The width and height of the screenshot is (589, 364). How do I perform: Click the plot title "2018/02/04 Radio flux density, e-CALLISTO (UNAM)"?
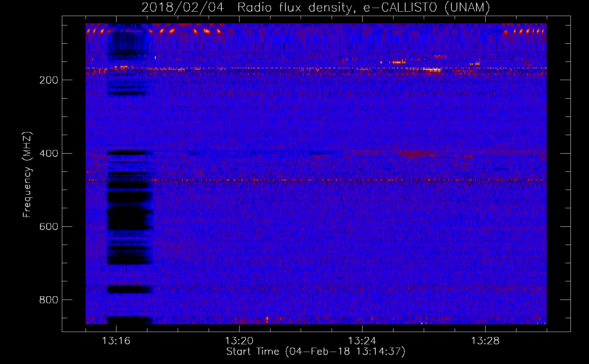coord(316,7)
